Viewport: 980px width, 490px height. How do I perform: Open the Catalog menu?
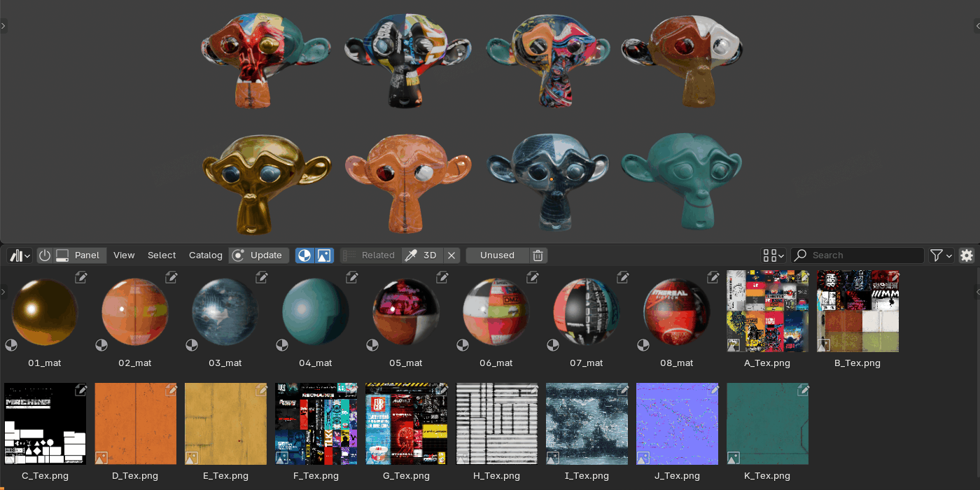[x=205, y=255]
